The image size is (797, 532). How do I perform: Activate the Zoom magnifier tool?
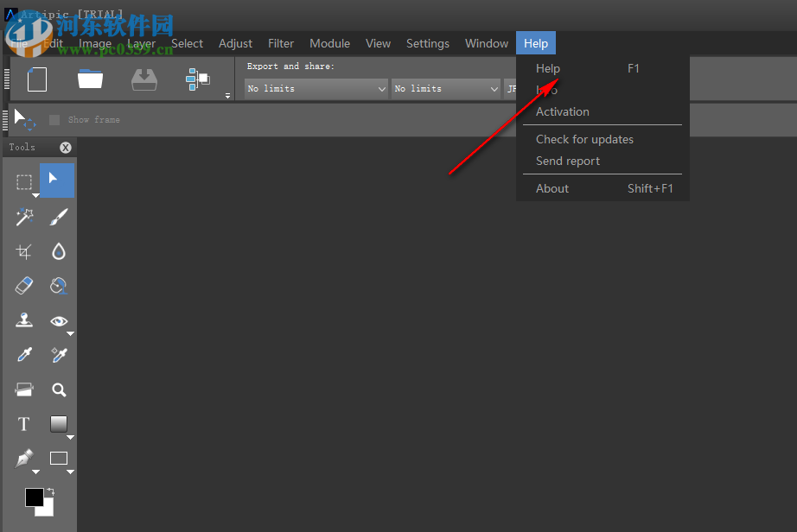pyautogui.click(x=59, y=389)
